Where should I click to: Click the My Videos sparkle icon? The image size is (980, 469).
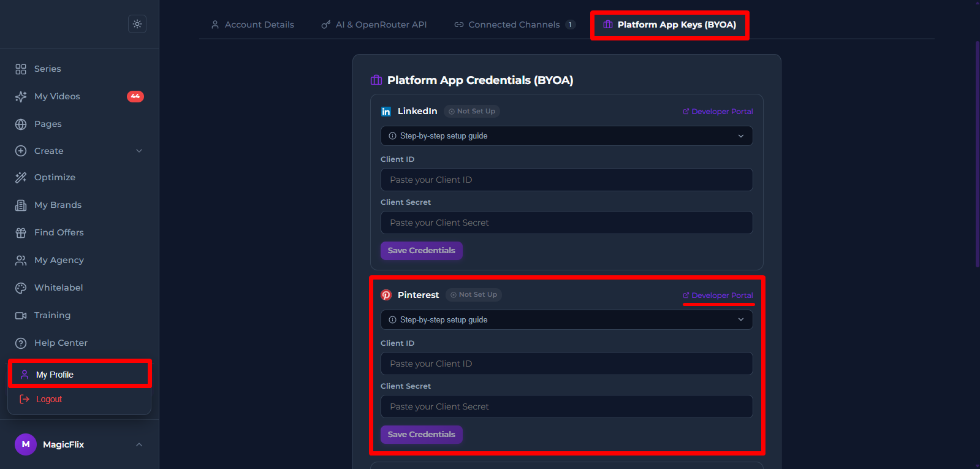point(21,96)
